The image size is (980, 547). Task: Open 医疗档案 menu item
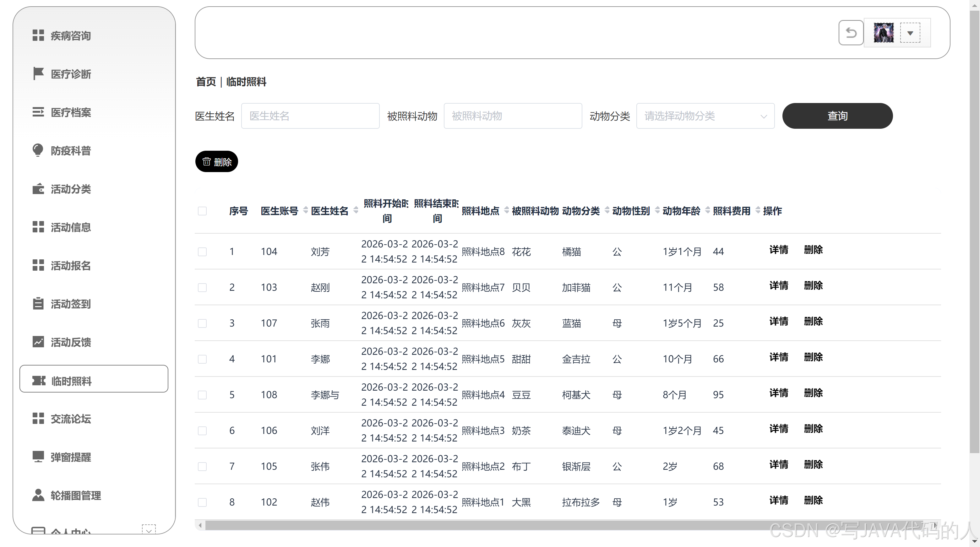coord(94,112)
